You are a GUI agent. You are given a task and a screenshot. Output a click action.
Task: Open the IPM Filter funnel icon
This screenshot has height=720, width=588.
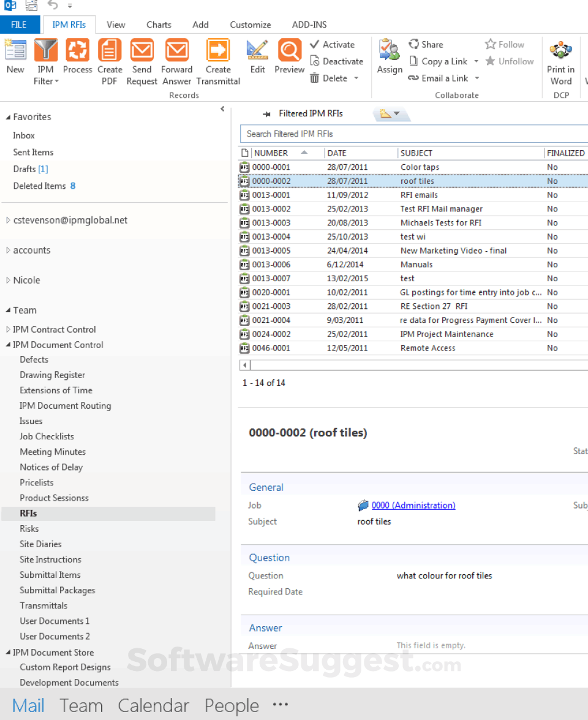[x=45, y=50]
